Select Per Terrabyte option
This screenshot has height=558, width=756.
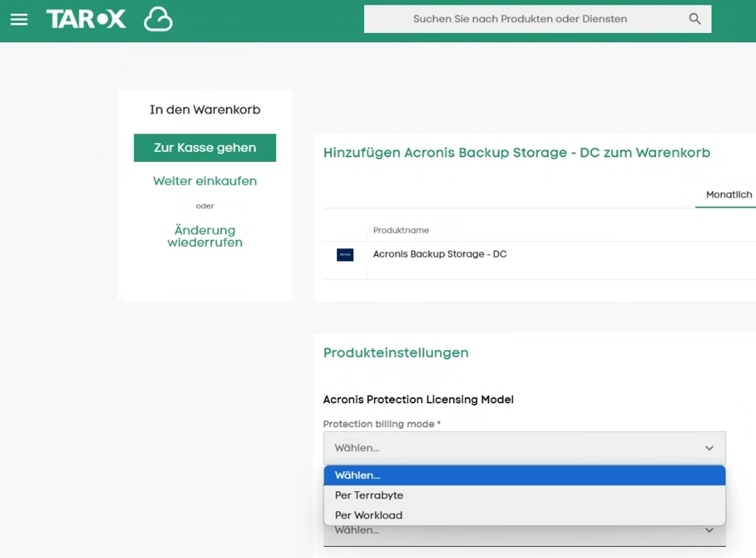[x=524, y=495]
